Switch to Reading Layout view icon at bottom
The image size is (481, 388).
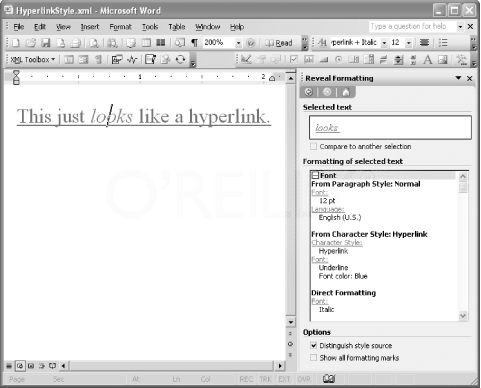[x=52, y=366]
